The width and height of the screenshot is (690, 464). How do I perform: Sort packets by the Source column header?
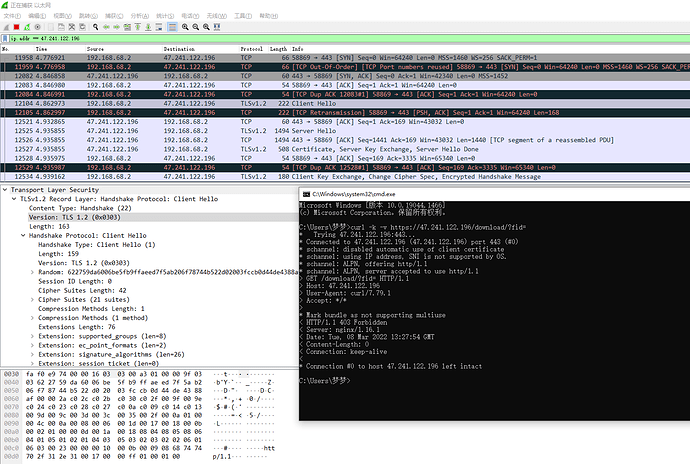click(96, 48)
